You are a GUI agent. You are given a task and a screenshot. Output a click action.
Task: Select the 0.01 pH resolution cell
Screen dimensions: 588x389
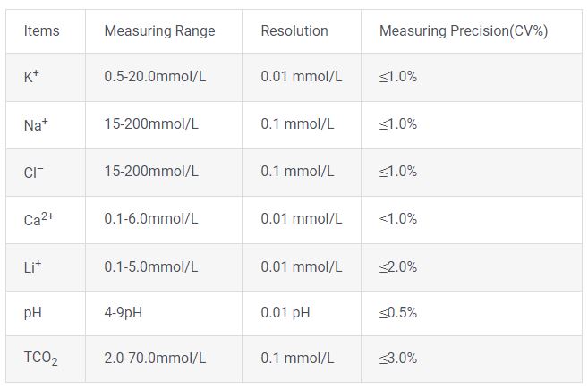[285, 313]
